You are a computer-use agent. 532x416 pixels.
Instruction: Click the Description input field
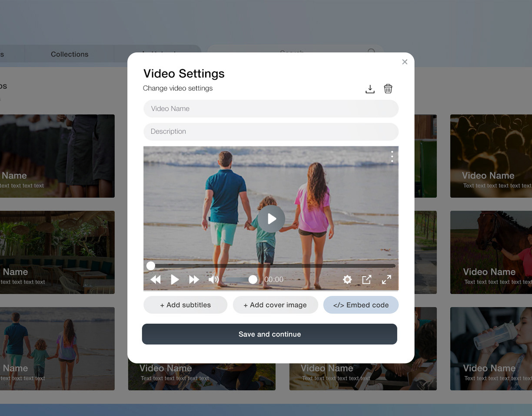point(271,131)
